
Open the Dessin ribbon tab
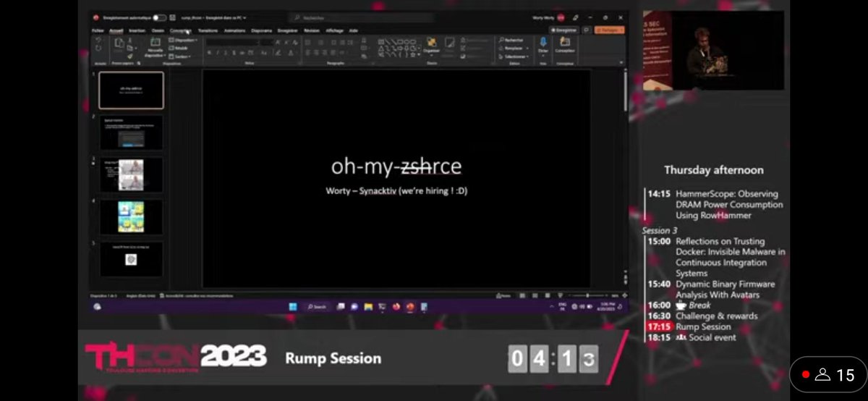158,30
